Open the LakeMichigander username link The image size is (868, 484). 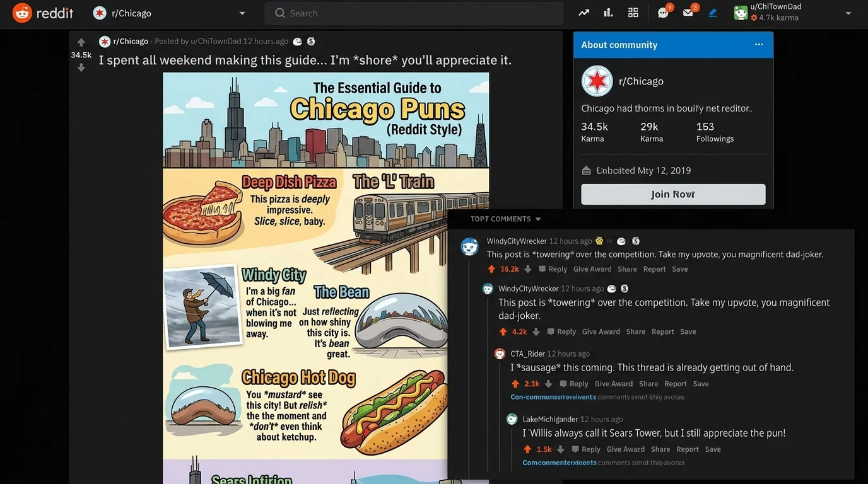(550, 419)
